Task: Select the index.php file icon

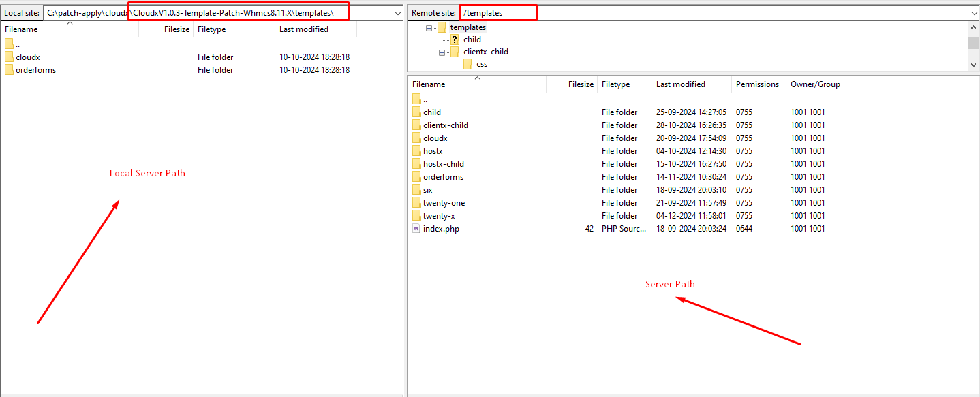Action: point(416,229)
